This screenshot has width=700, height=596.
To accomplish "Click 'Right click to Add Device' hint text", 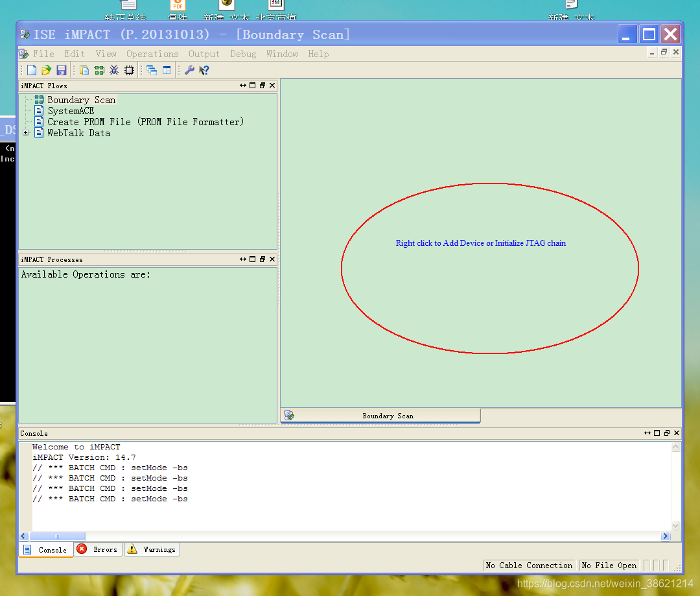I will point(481,243).
